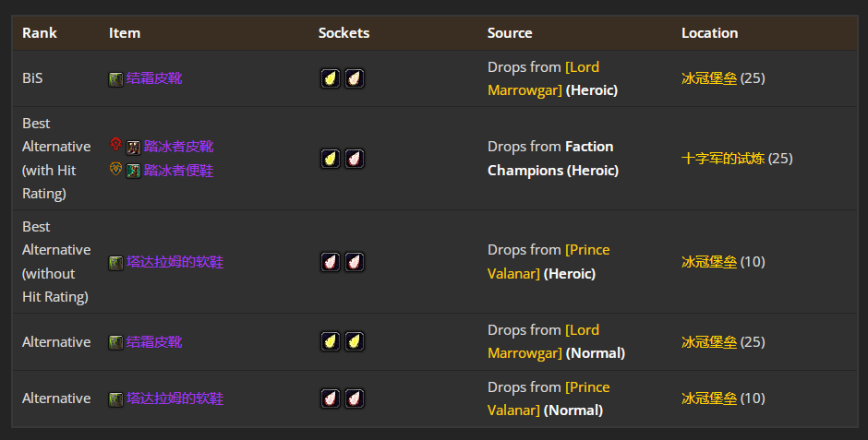Screen dimensions: 868x440
Task: Open 冰冠堡垒 location link in BiS row
Action: [709, 78]
